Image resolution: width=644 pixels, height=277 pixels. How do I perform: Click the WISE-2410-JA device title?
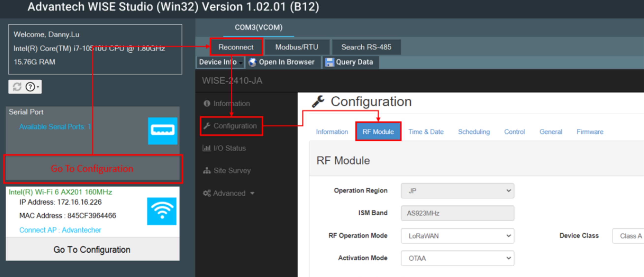click(x=232, y=81)
